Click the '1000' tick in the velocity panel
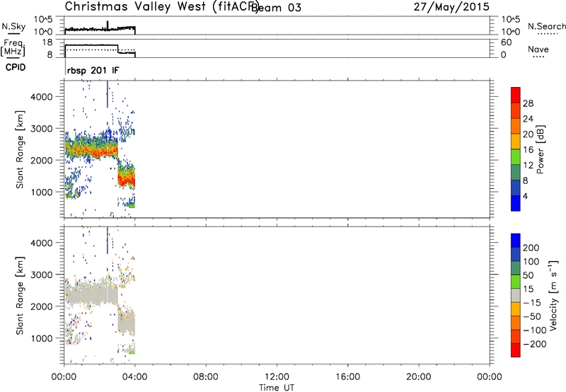 42,338
